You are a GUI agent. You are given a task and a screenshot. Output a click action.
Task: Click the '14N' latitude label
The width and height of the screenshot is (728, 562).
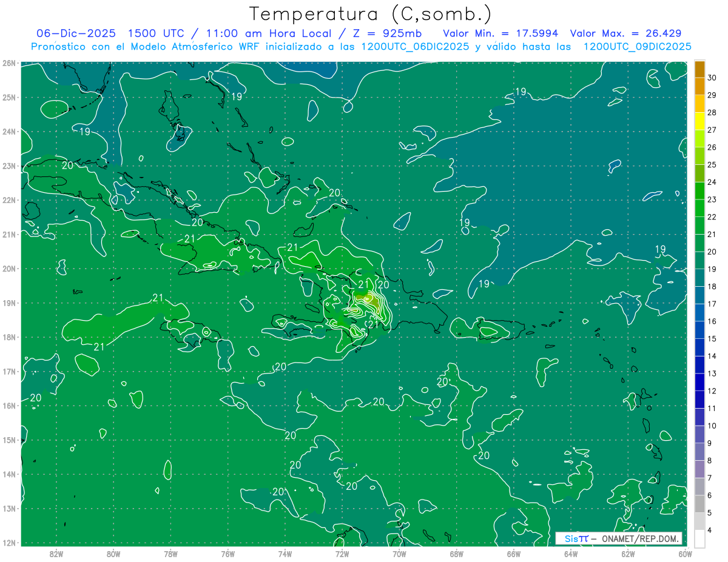click(x=8, y=474)
